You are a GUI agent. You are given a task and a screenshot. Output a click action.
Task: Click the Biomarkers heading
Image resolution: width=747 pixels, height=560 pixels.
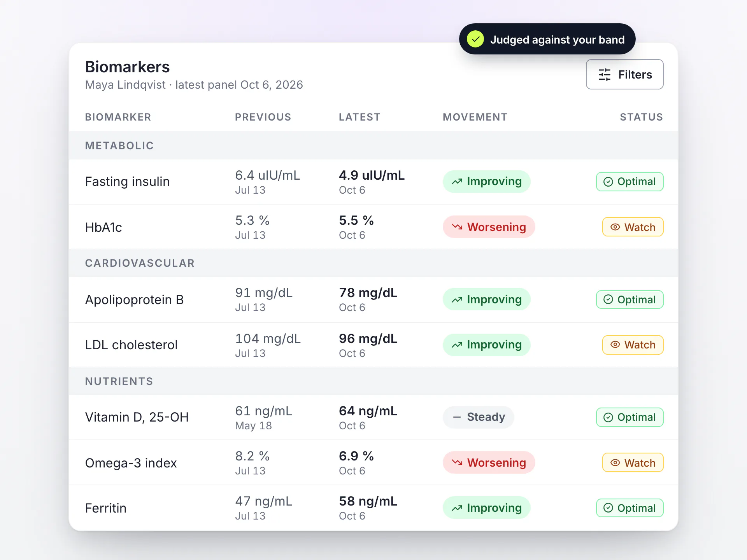point(127,67)
